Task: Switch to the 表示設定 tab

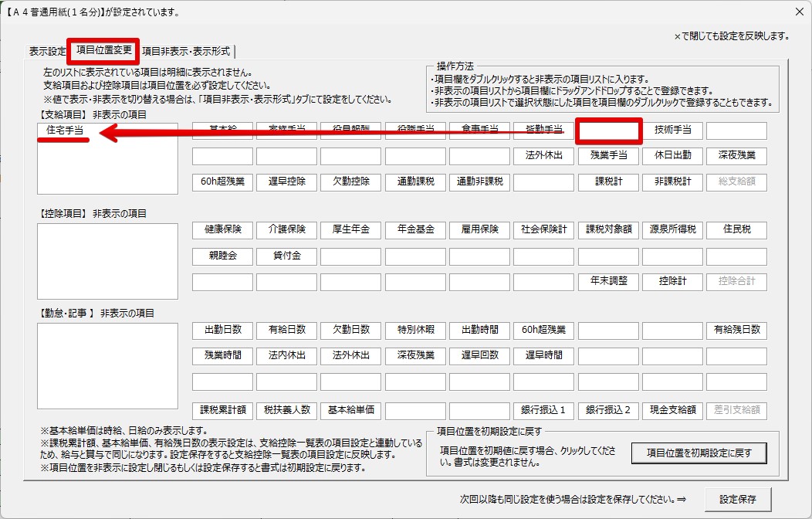Action: [x=47, y=52]
